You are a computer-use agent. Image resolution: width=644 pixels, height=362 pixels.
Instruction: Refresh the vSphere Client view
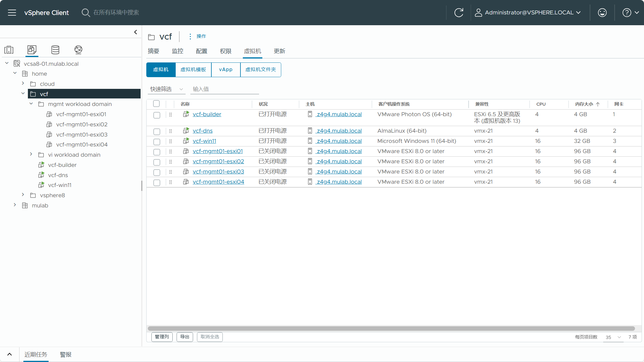tap(459, 13)
